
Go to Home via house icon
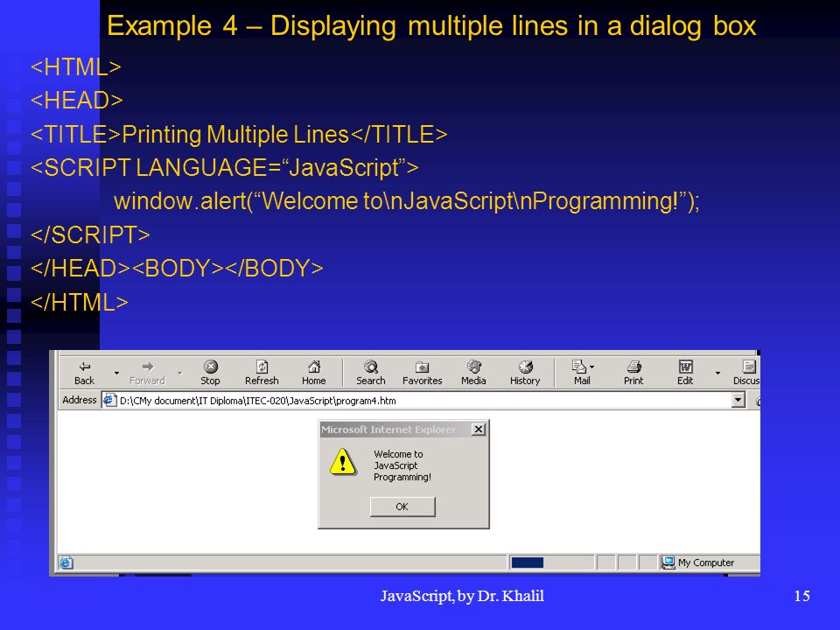coord(314,367)
